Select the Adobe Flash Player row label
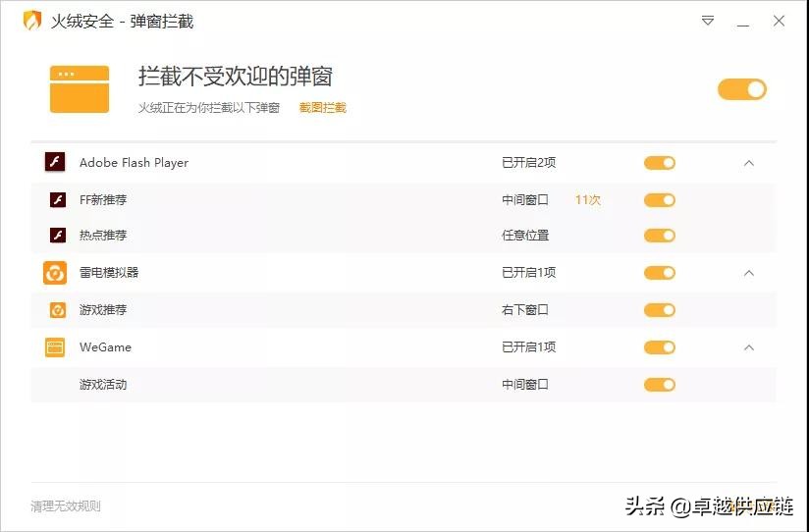809x532 pixels. point(134,163)
